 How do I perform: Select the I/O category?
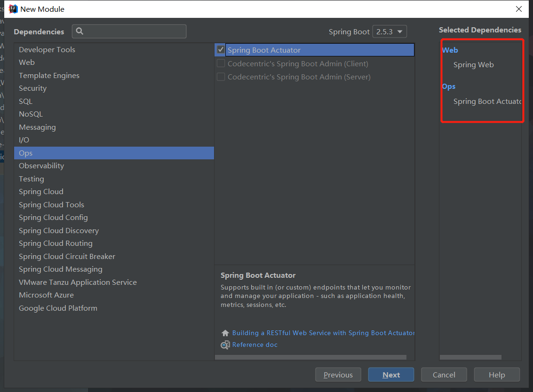pos(114,140)
